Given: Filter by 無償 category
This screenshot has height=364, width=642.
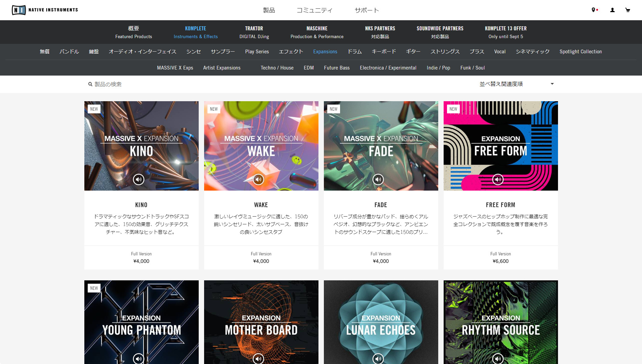Looking at the screenshot, I should tap(45, 52).
